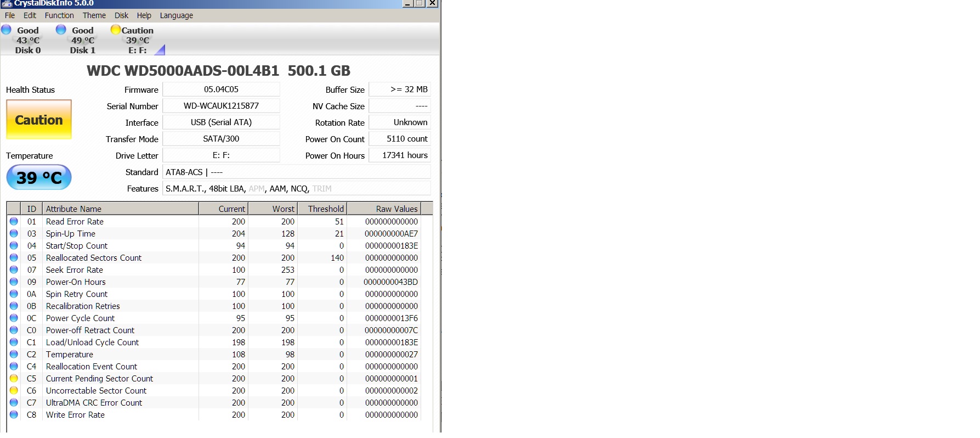Click the Transfer Mode field SATA/300
The image size is (980, 438).
[221, 139]
